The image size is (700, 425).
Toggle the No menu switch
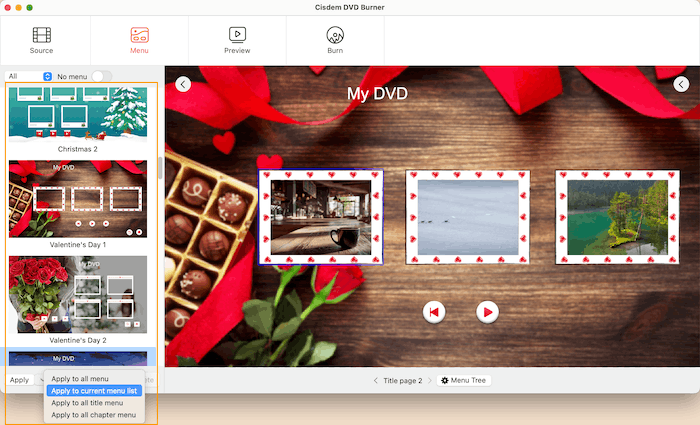click(x=101, y=76)
